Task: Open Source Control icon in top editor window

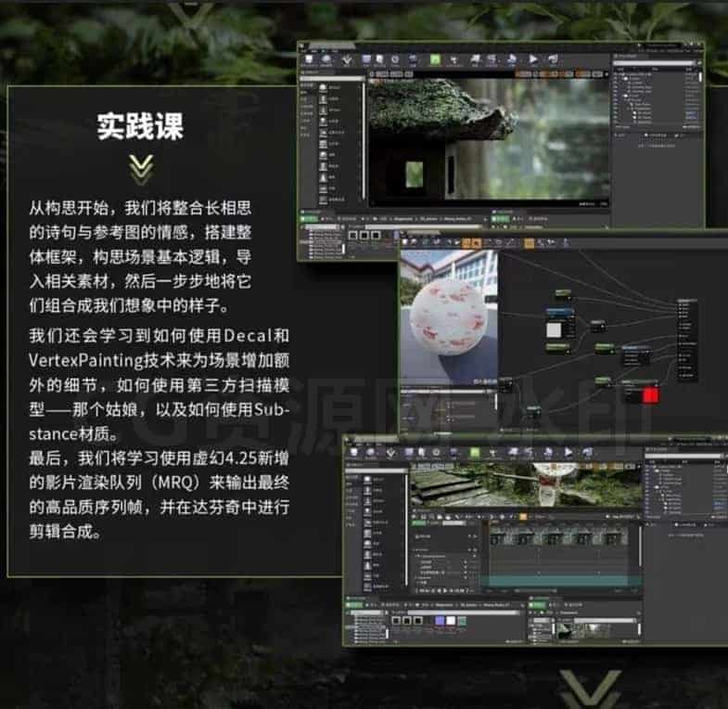Action: pyautogui.click(x=326, y=59)
